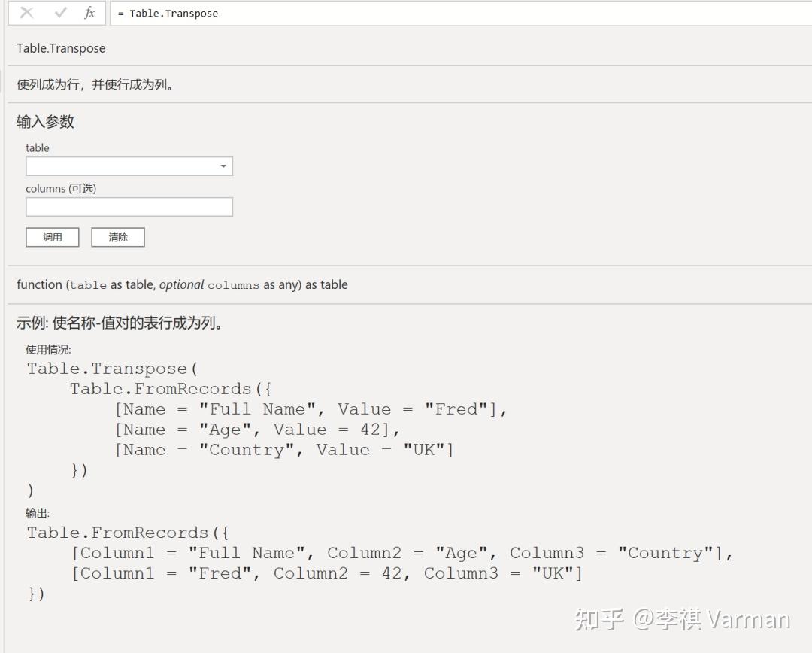Screen dimensions: 812x653
Task: Expand the table dropdown to pick a query
Action: [223, 166]
